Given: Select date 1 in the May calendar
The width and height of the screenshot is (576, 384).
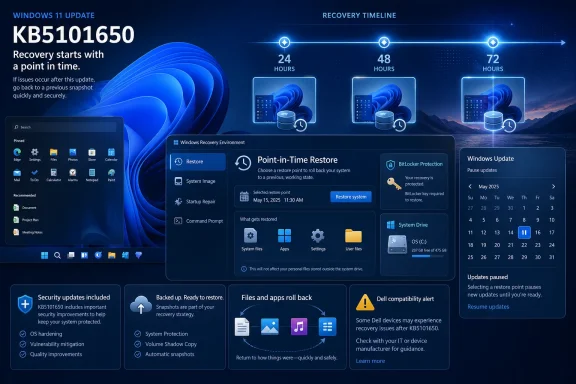Looking at the screenshot, I should pos(524,208).
